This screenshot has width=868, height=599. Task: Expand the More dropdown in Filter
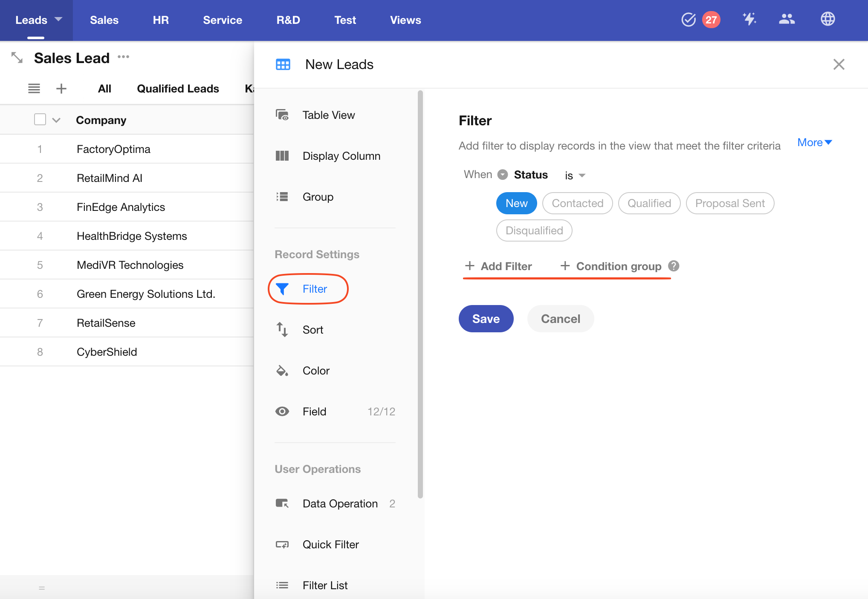[814, 143]
